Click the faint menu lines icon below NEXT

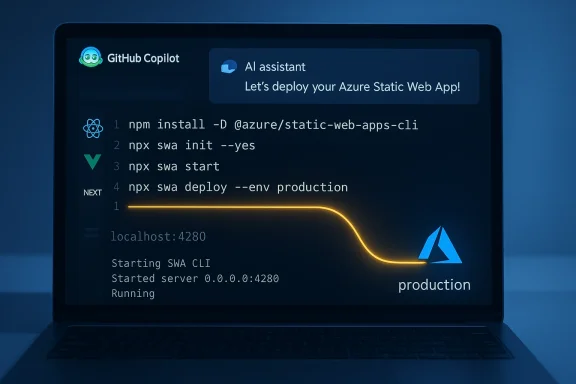[x=91, y=233]
